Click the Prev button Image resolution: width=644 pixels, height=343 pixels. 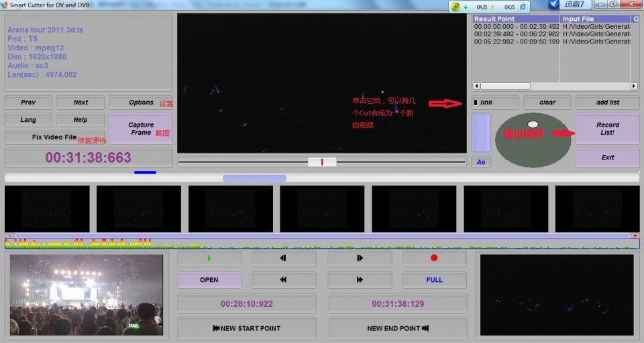click(28, 102)
